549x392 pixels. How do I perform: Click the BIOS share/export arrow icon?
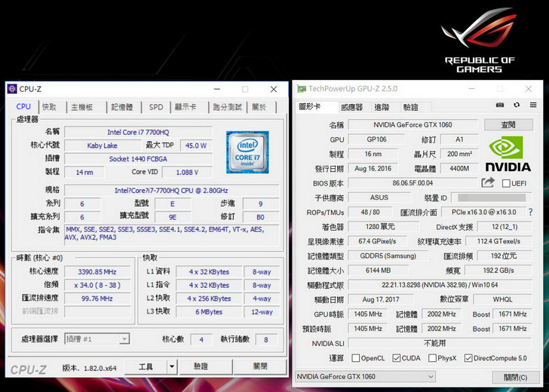click(x=488, y=182)
